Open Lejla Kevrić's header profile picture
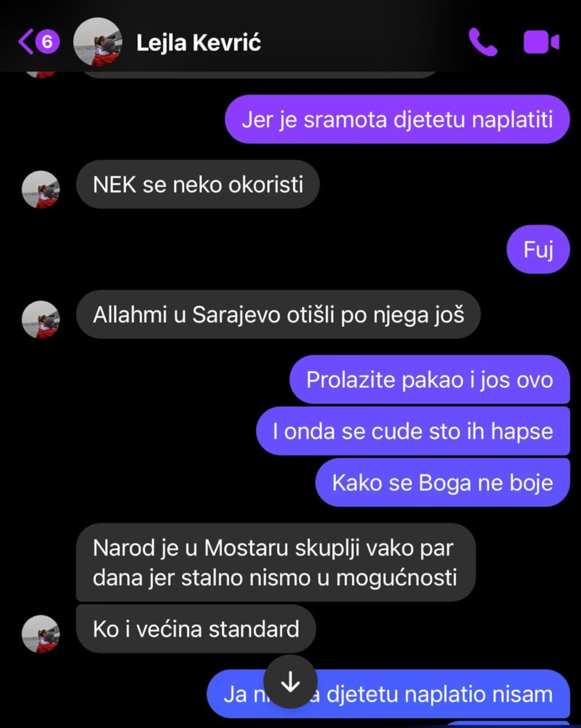 98,42
